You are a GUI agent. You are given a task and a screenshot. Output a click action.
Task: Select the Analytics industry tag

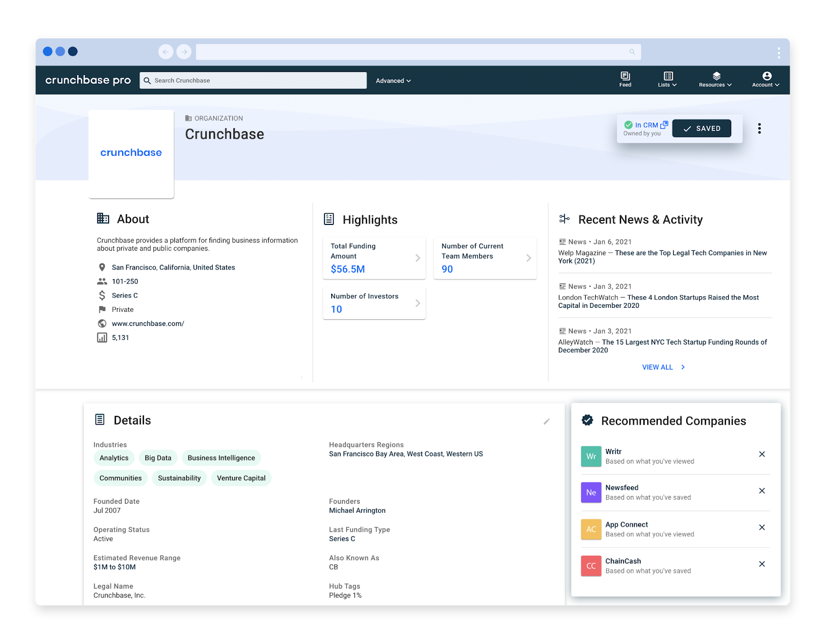[x=114, y=458]
